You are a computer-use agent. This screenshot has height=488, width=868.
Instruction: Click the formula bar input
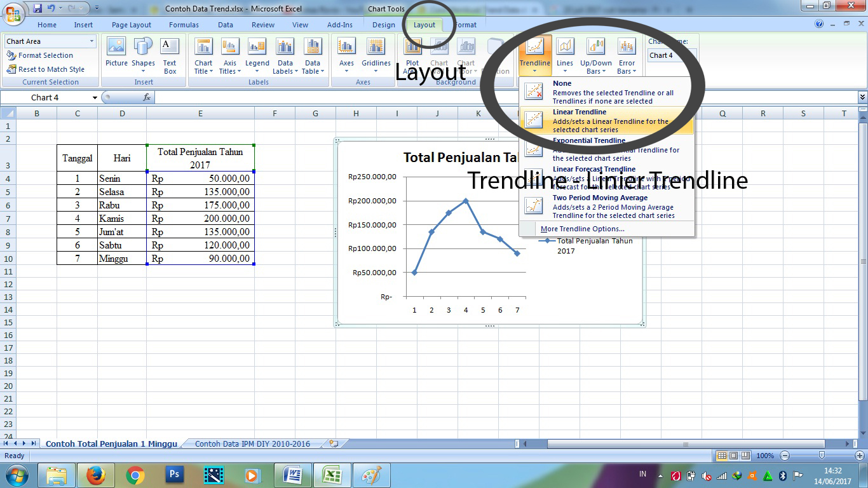click(x=505, y=97)
